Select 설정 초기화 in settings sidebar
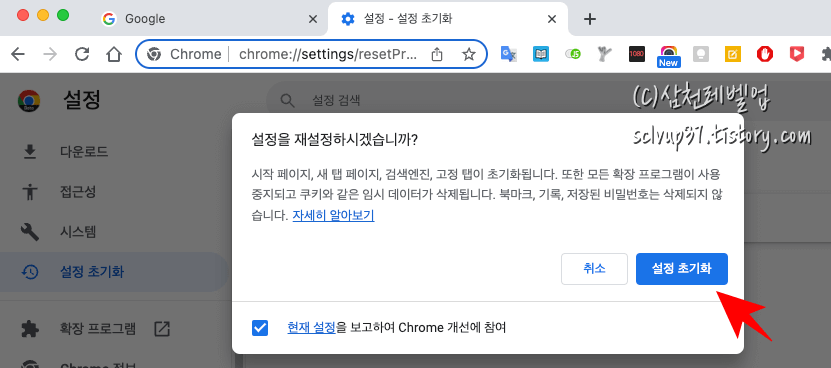This screenshot has height=368, width=831. (114, 272)
